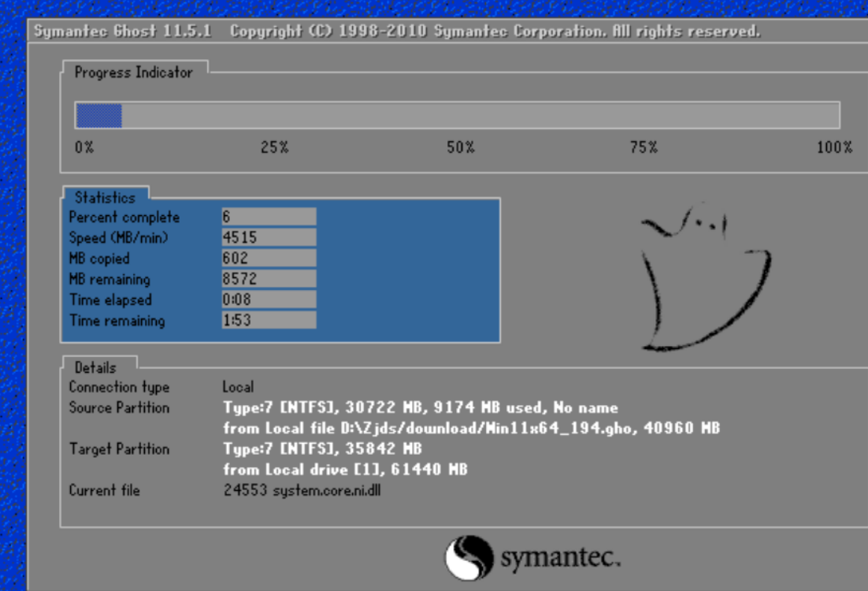Click the 50% progress scale mark
Image resolution: width=868 pixels, height=591 pixels.
pyautogui.click(x=461, y=147)
